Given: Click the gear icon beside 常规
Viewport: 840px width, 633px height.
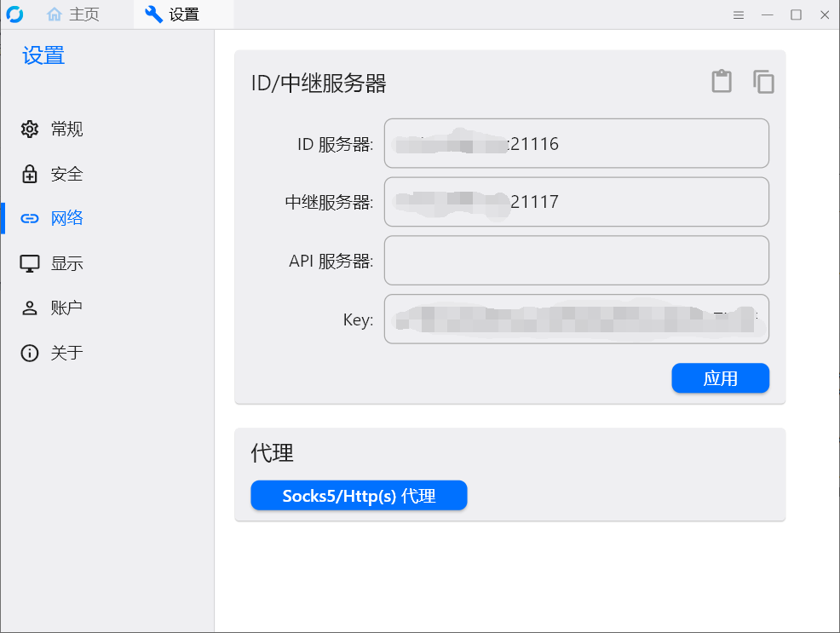Looking at the screenshot, I should [x=30, y=129].
